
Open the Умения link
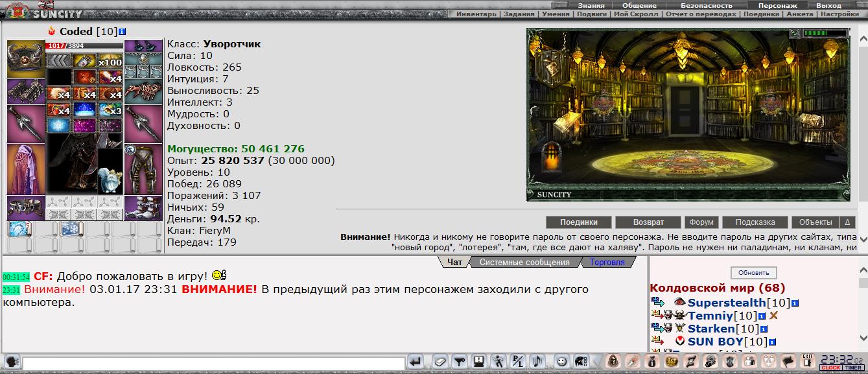[556, 14]
